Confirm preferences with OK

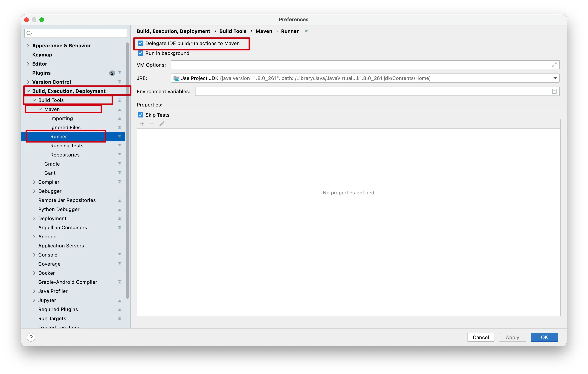[x=544, y=337]
